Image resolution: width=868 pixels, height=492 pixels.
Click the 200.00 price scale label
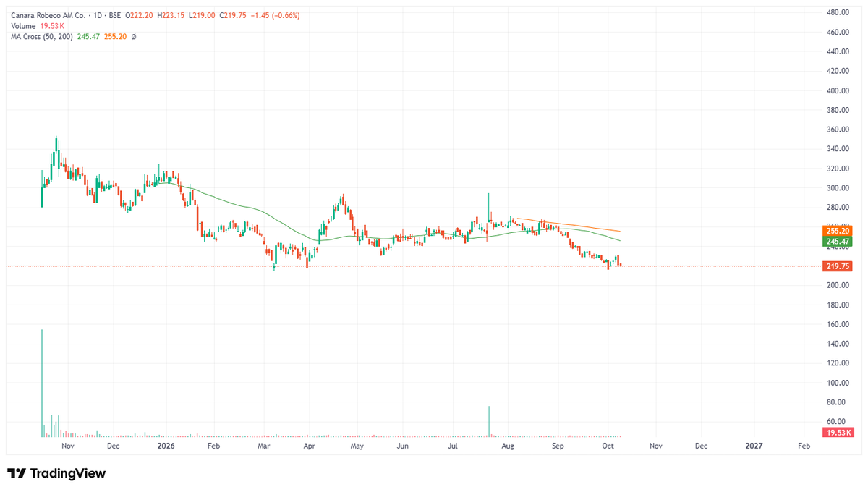[x=838, y=286]
